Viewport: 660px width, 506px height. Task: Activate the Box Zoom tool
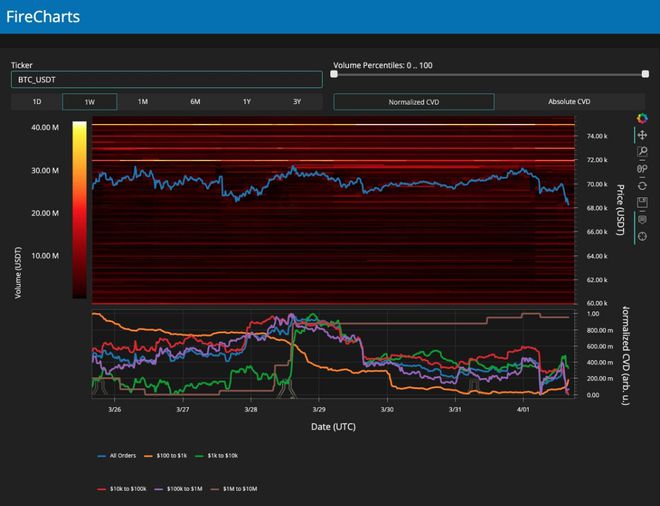(642, 152)
